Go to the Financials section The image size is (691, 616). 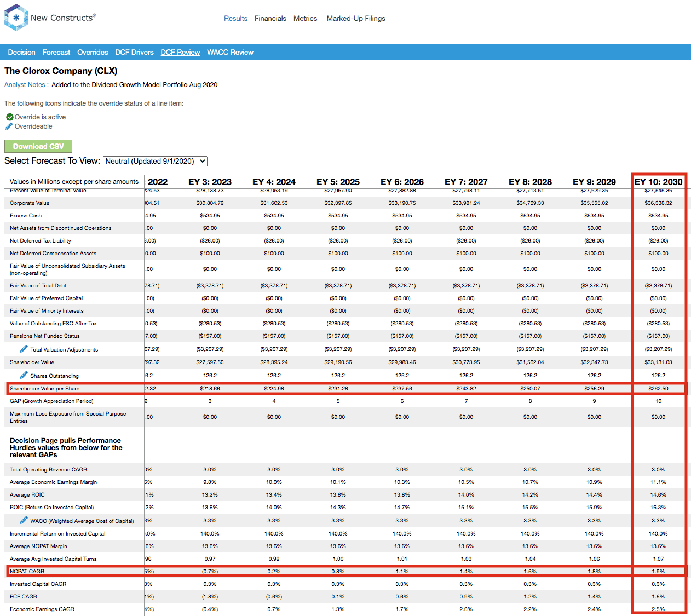[x=270, y=18]
